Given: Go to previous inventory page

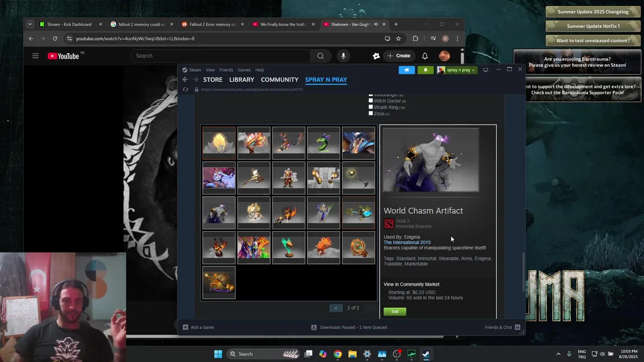Looking at the screenshot, I should (336, 308).
